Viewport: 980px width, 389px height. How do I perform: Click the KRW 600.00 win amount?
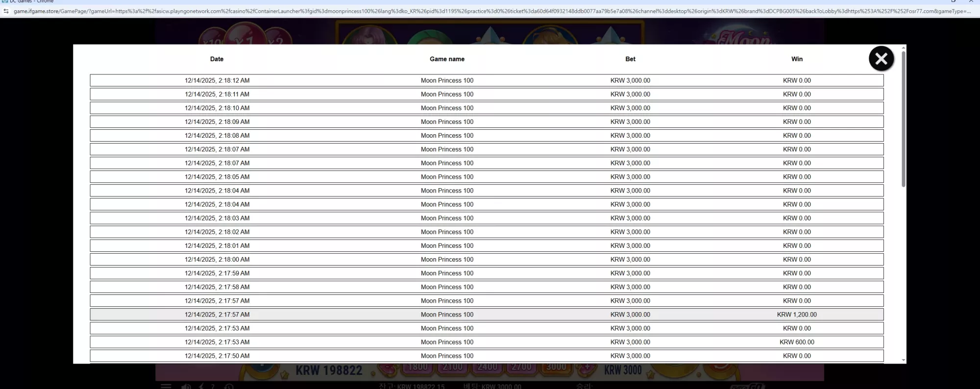(x=797, y=342)
